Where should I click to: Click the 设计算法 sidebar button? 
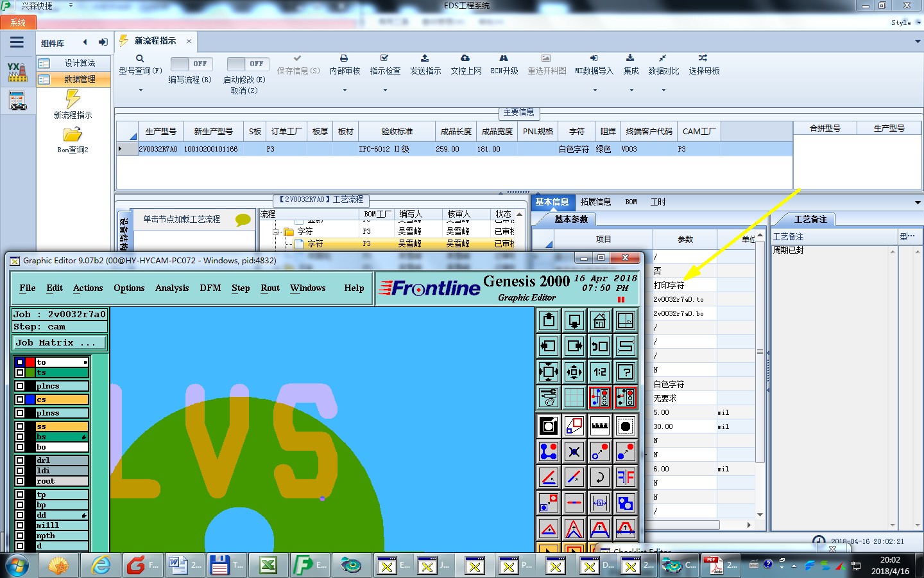[x=74, y=63]
